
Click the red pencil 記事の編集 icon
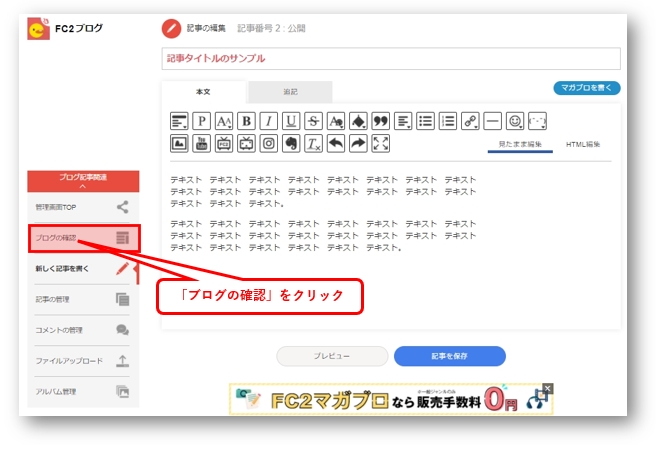click(171, 29)
